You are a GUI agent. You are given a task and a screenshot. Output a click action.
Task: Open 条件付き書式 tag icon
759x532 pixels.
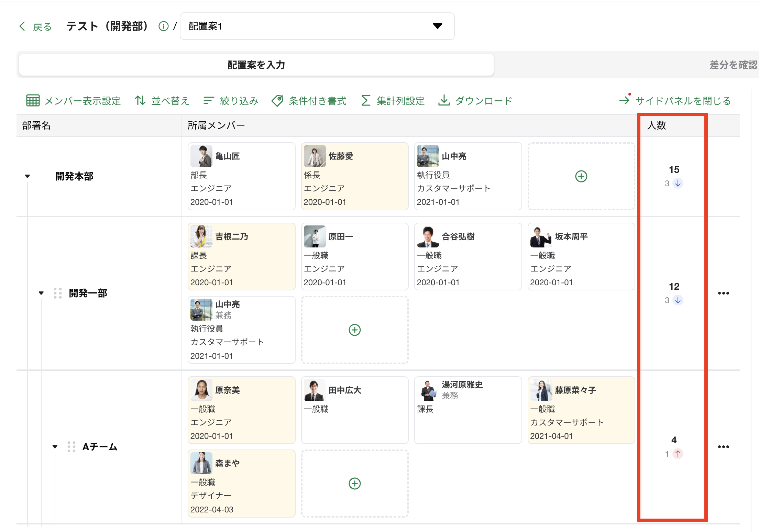[277, 101]
